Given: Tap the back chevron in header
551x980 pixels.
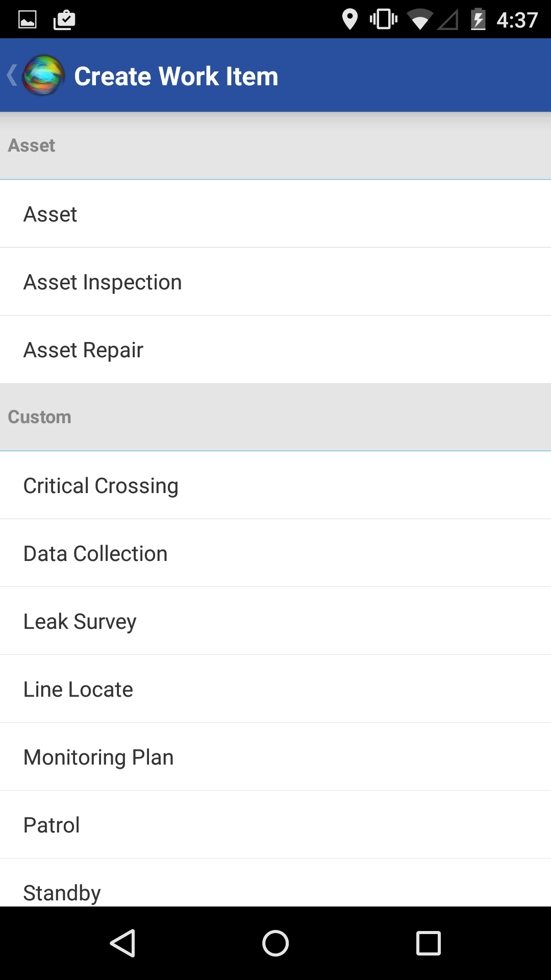Looking at the screenshot, I should tap(12, 76).
